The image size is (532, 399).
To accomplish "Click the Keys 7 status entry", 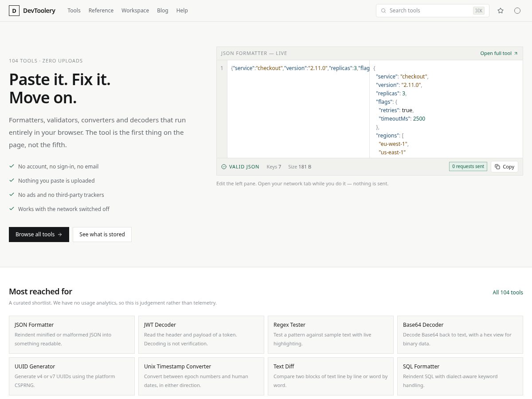I will (x=274, y=167).
